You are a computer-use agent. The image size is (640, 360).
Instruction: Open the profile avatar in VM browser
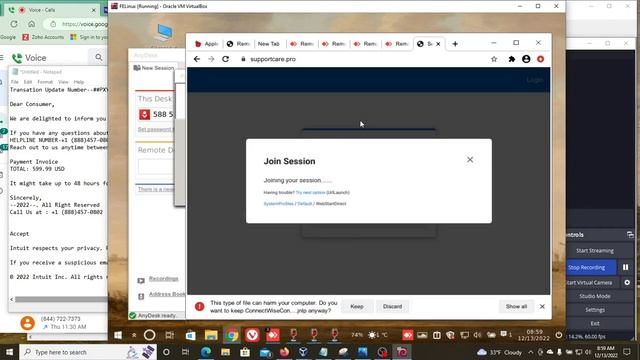[x=526, y=59]
